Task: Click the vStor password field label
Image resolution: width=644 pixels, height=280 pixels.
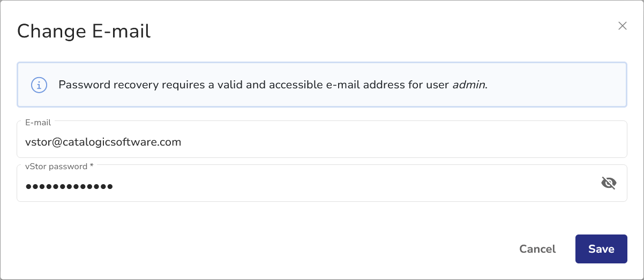Action: click(x=56, y=167)
